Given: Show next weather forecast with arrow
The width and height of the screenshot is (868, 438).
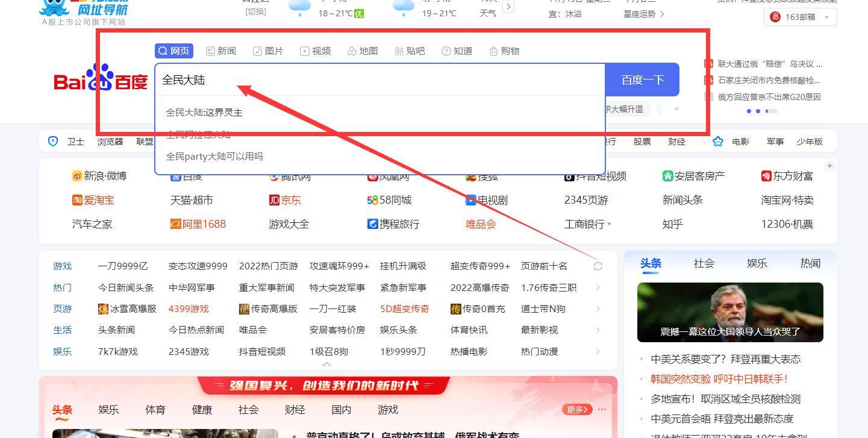Looking at the screenshot, I should point(508,7).
